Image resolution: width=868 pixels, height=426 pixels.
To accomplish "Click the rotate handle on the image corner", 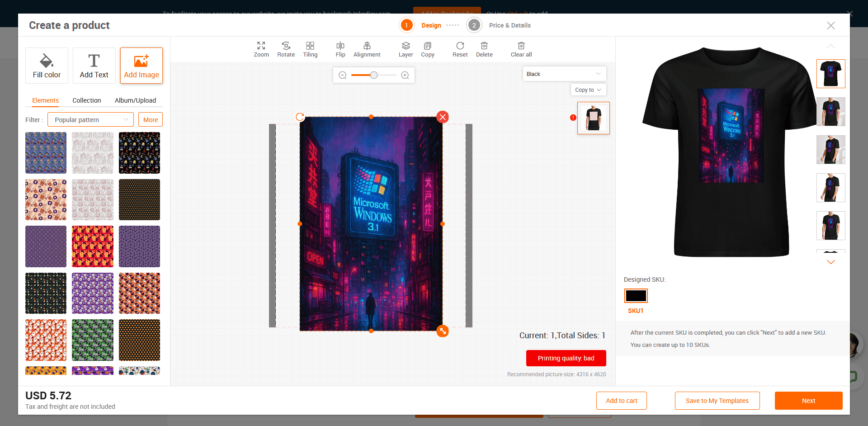I will pyautogui.click(x=299, y=117).
